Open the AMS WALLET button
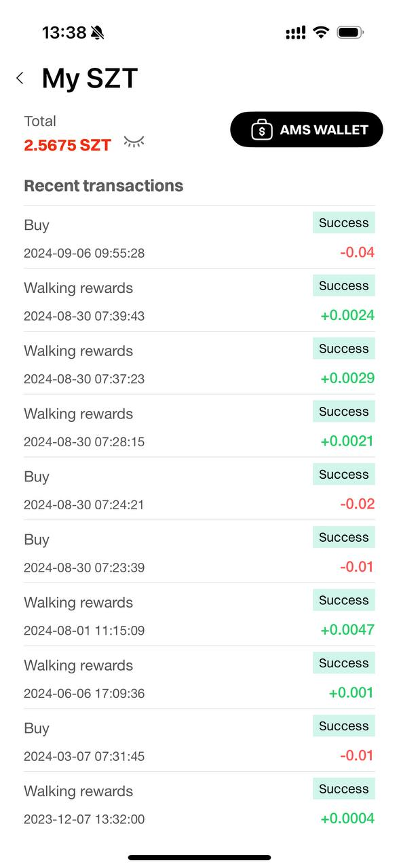 coord(307,130)
